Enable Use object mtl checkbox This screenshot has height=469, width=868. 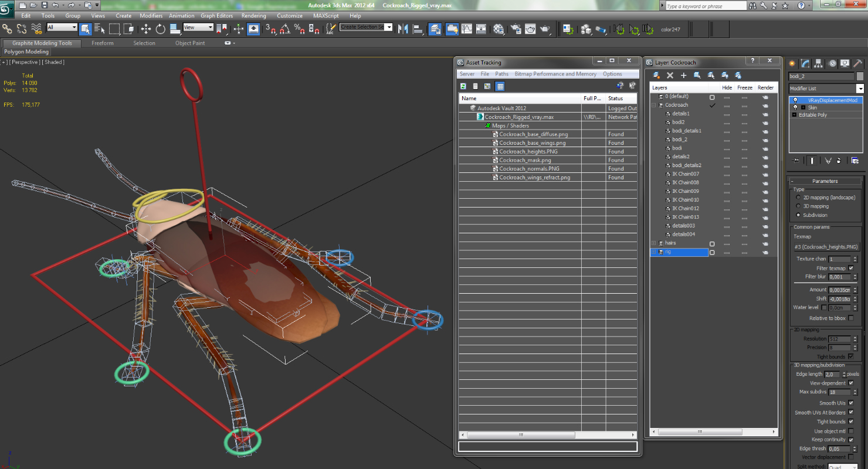[x=851, y=431]
